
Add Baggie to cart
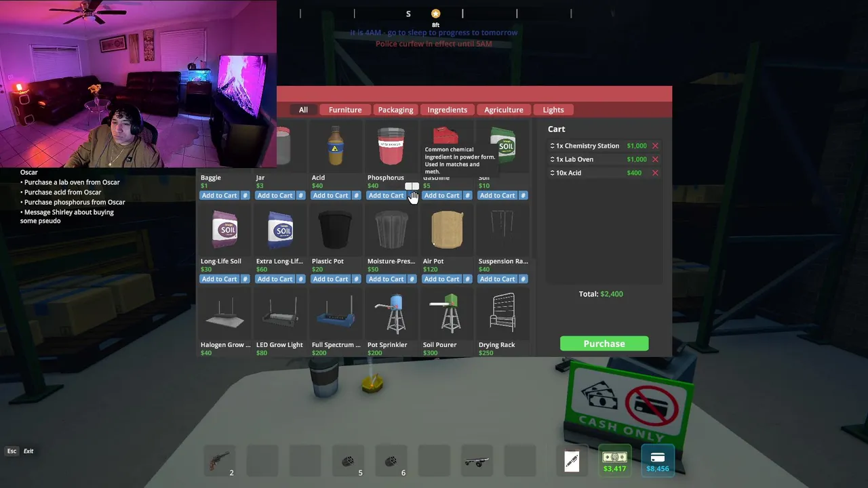pyautogui.click(x=220, y=195)
